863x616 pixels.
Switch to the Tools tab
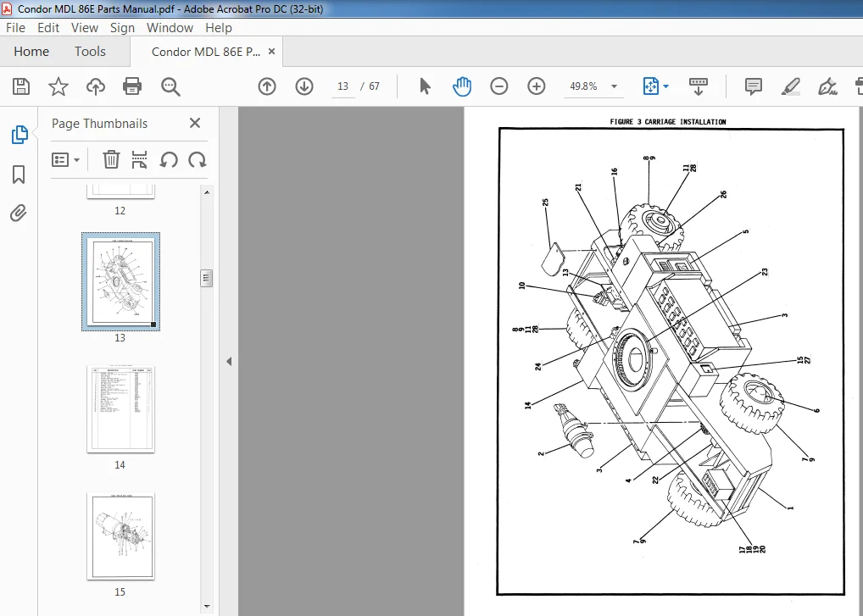click(90, 51)
